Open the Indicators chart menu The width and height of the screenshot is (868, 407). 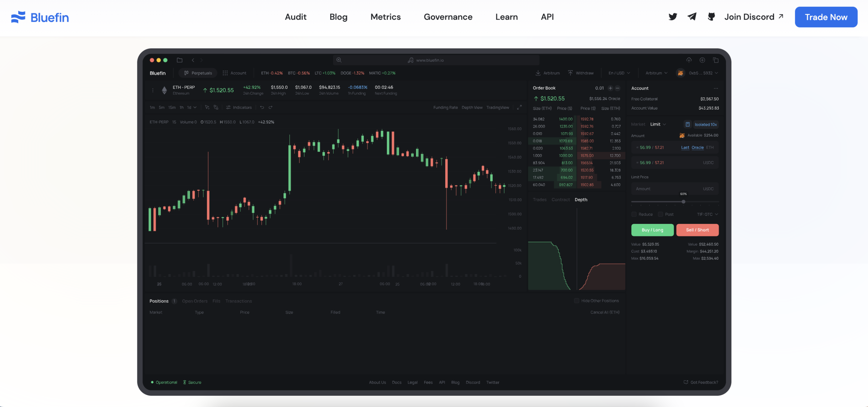tap(239, 108)
